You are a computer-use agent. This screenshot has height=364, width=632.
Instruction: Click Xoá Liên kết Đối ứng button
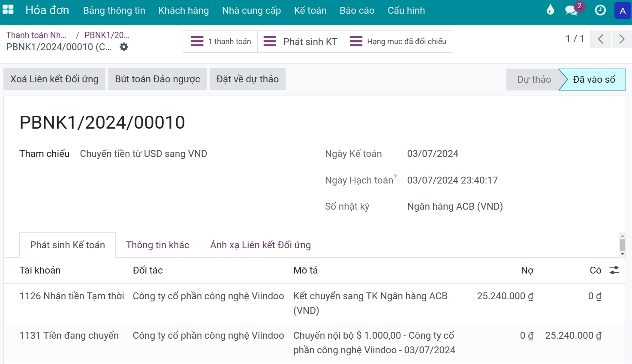(x=54, y=79)
